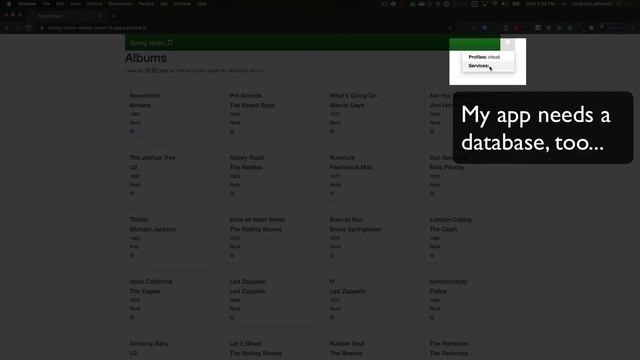Image resolution: width=640 pixels, height=360 pixels.
Task: Open the Edit menu
Action: [60, 4]
